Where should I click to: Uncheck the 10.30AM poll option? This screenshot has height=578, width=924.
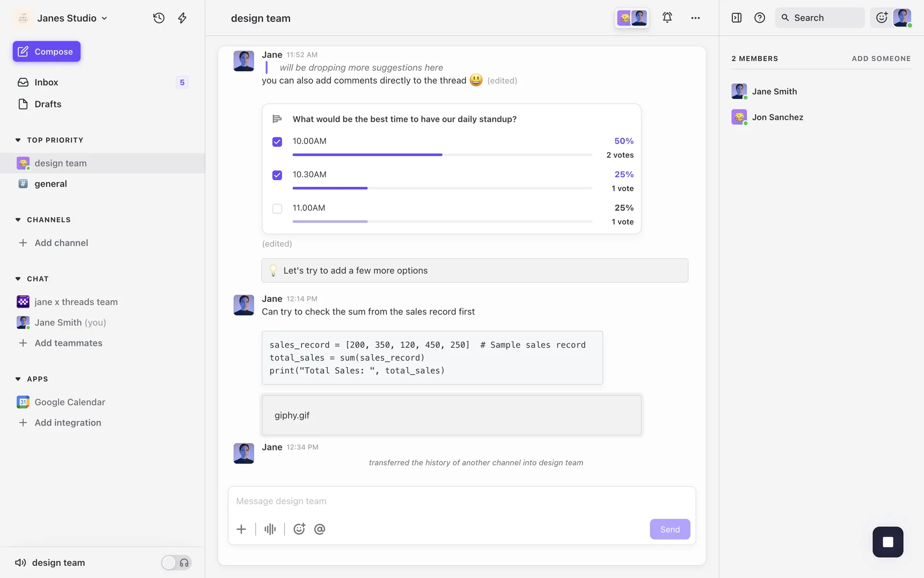[277, 175]
